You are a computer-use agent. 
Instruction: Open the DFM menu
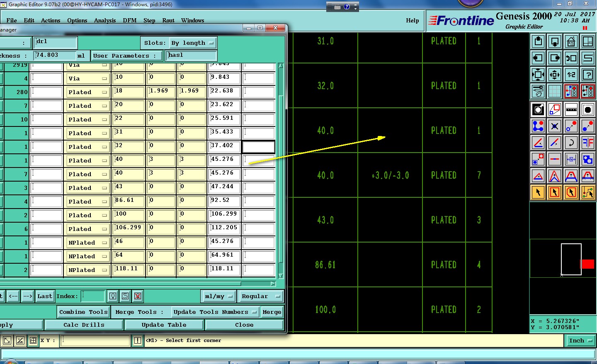[x=130, y=20]
